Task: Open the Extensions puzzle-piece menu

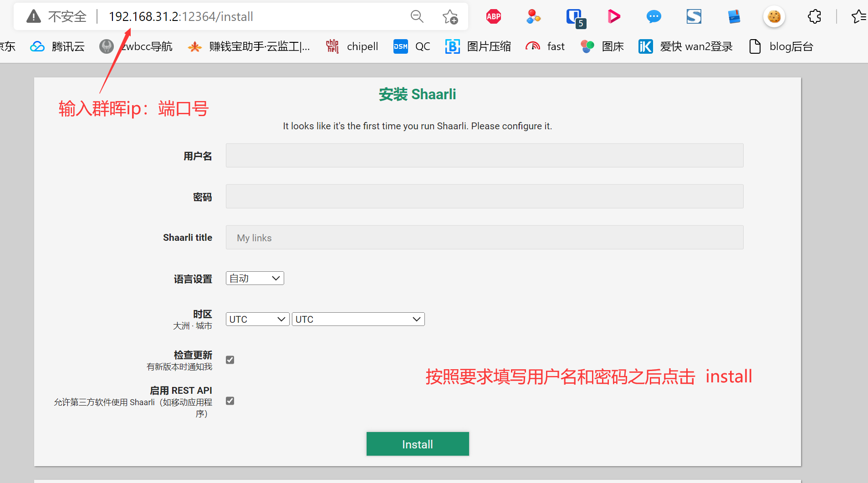Action: 814,17
